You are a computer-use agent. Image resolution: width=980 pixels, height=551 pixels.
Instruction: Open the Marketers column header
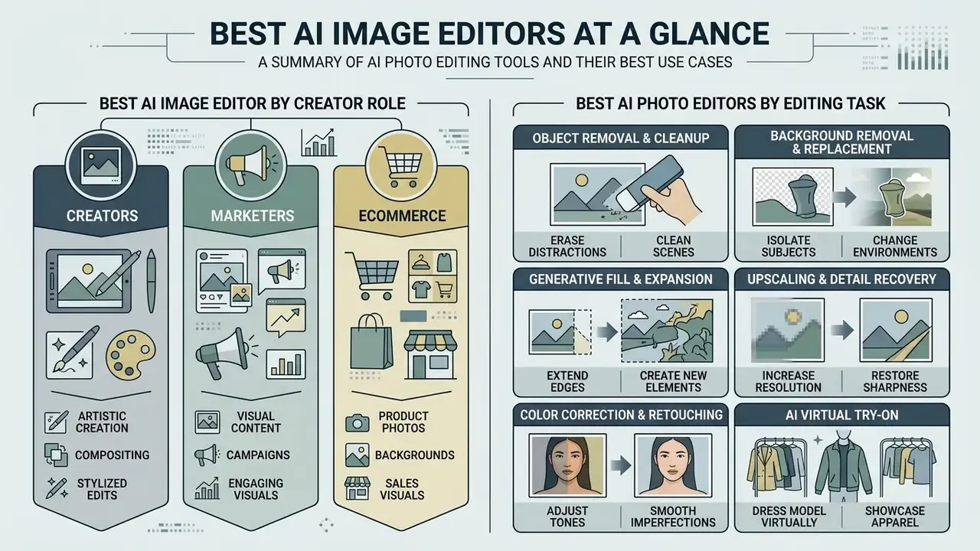click(x=252, y=217)
